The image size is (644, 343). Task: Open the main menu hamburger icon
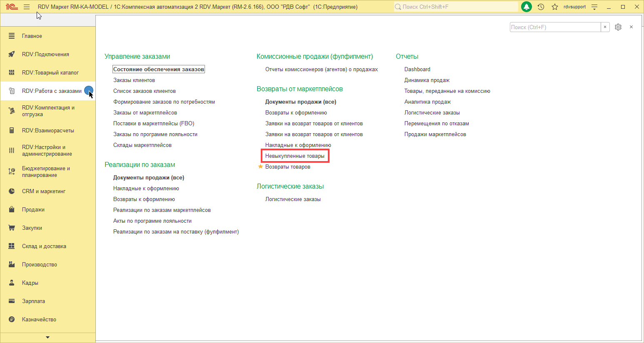coord(27,7)
